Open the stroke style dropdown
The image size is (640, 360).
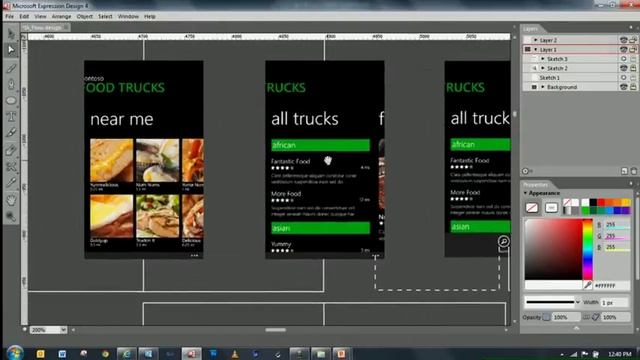(578, 302)
